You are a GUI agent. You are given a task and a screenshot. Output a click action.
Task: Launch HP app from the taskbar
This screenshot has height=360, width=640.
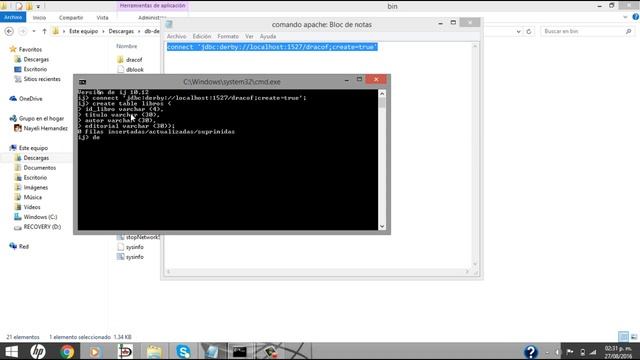pos(38,351)
